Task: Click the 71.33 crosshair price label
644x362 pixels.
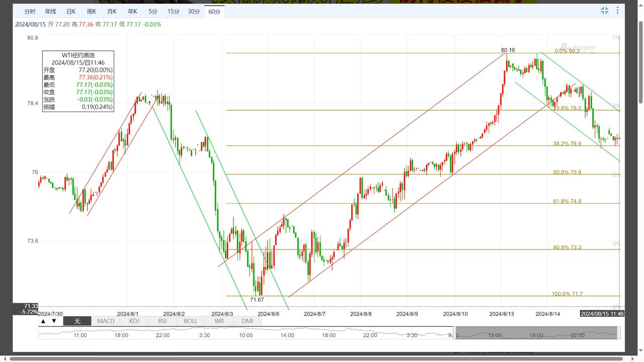Action: click(31, 306)
